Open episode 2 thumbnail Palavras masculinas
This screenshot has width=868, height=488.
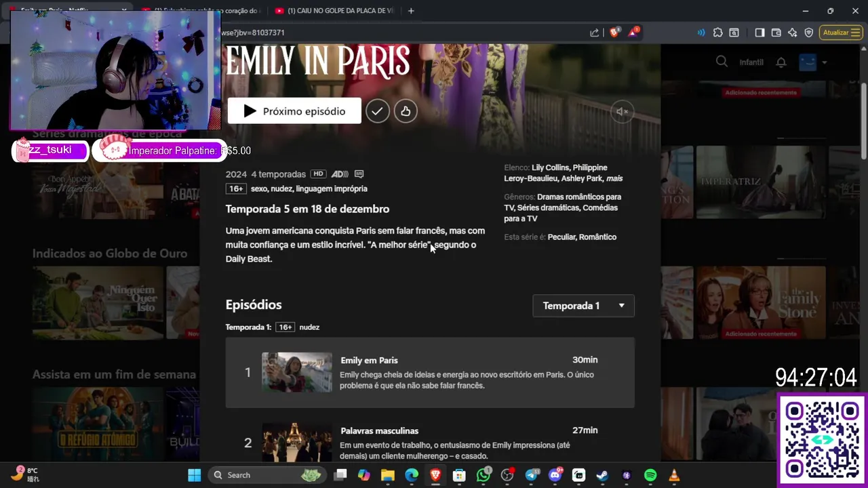click(x=297, y=442)
